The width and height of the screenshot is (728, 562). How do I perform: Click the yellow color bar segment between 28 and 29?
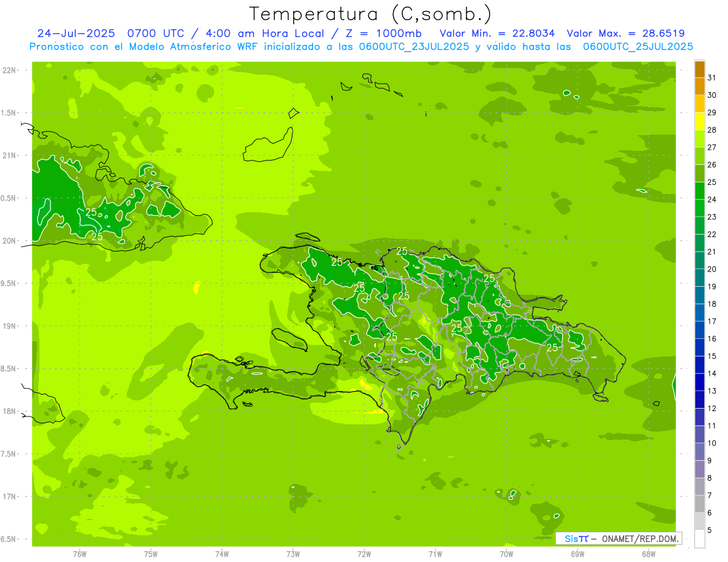click(699, 121)
